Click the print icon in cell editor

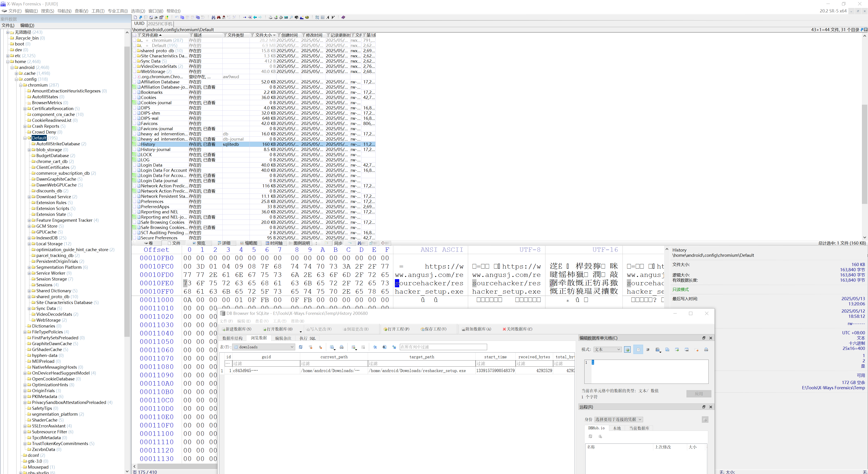click(x=706, y=349)
